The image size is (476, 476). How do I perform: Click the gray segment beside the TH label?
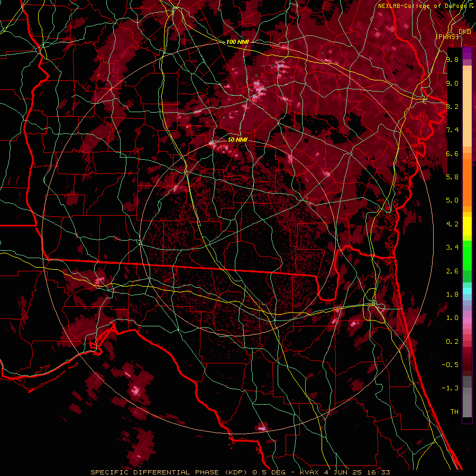point(467,405)
